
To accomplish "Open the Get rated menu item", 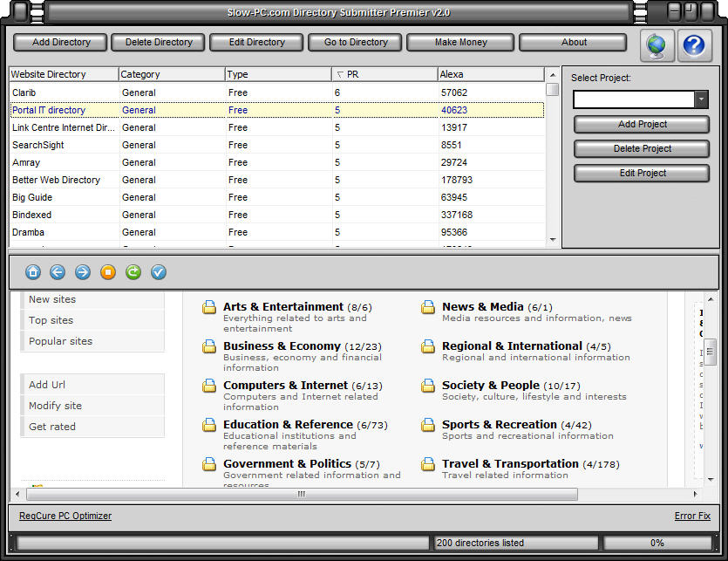I will click(92, 427).
